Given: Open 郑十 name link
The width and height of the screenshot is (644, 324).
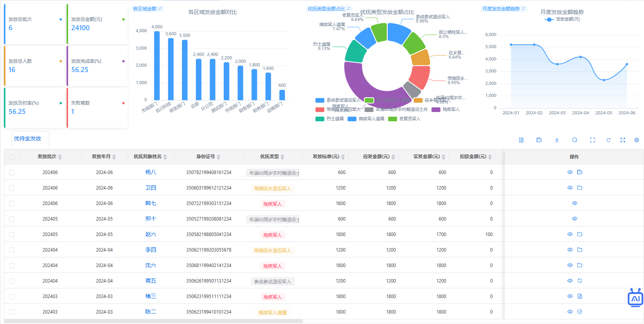Looking at the screenshot, I should pyautogui.click(x=151, y=219).
